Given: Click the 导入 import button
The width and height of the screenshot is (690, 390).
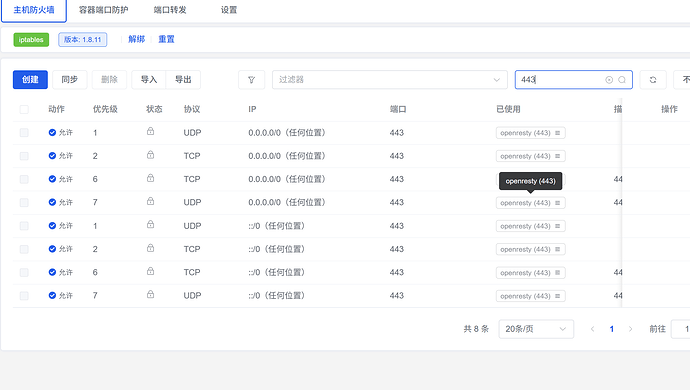Looking at the screenshot, I should coord(149,80).
